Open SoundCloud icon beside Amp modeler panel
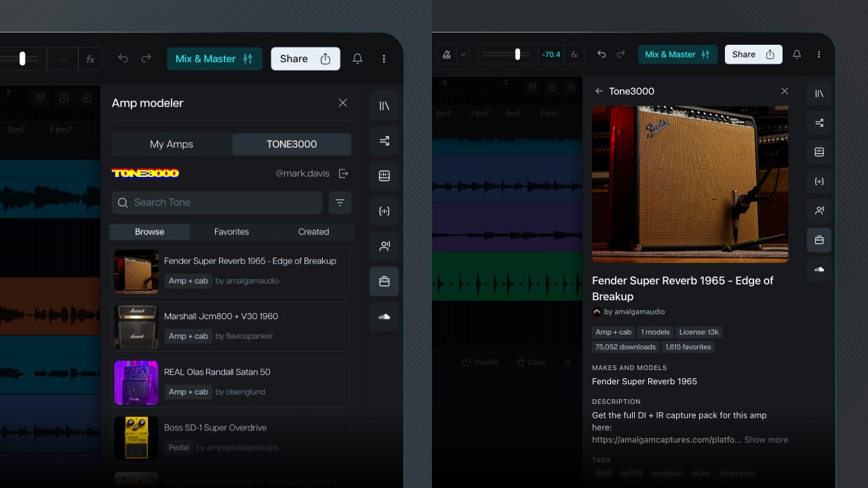Screen dimensions: 868x488 click(x=384, y=317)
